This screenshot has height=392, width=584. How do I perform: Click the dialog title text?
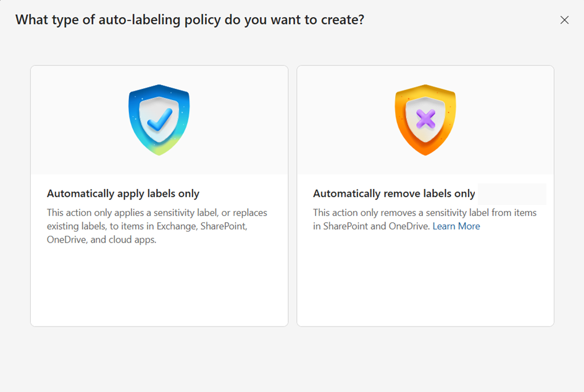click(190, 20)
